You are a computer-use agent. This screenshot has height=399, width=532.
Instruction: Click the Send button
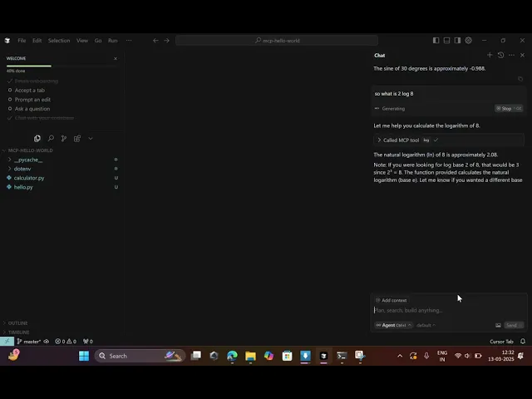pyautogui.click(x=514, y=325)
